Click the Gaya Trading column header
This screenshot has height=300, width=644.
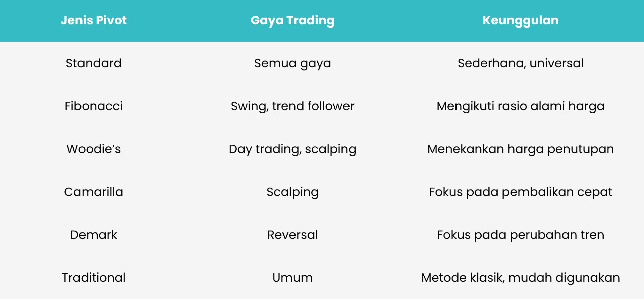(x=292, y=21)
